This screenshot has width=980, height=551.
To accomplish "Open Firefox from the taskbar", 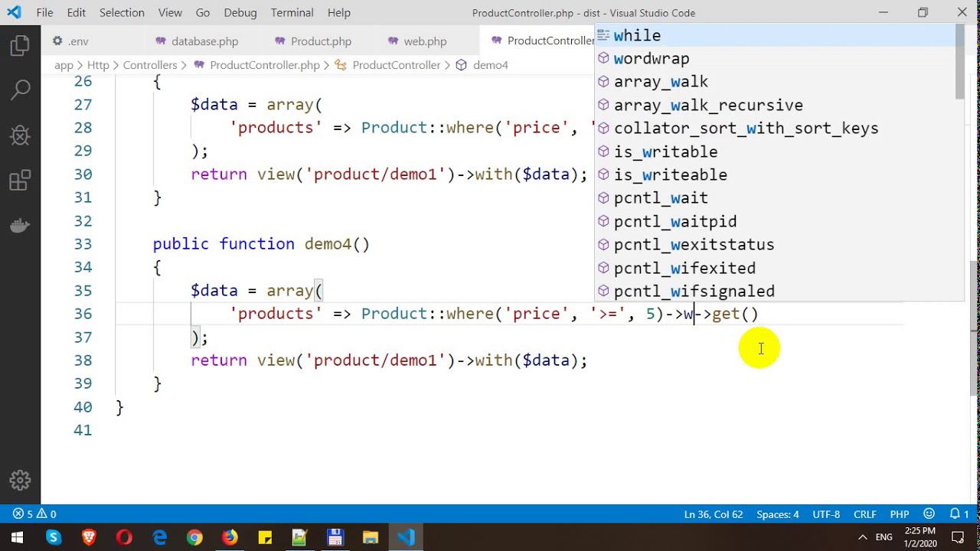I will click(230, 537).
